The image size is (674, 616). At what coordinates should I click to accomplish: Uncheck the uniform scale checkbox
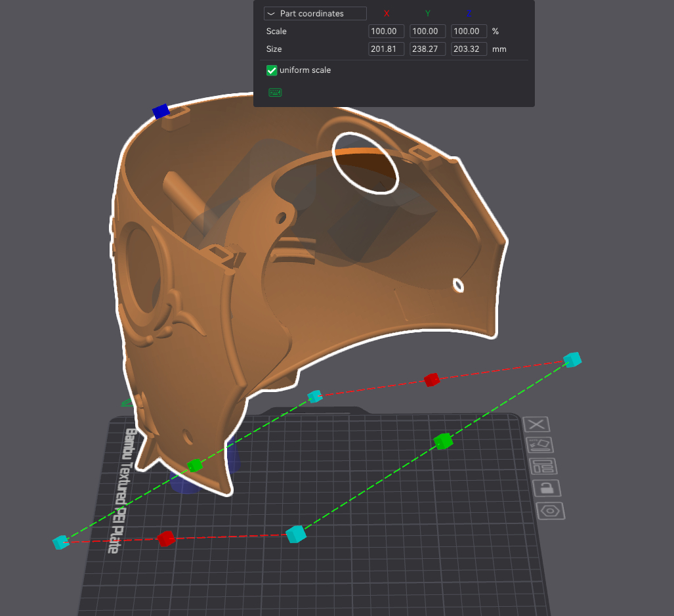pos(272,70)
